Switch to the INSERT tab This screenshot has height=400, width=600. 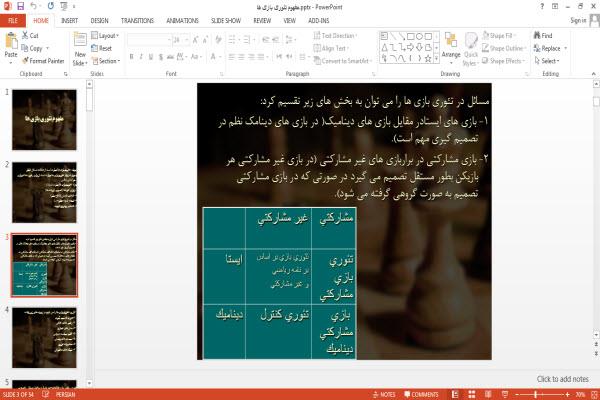[69, 21]
